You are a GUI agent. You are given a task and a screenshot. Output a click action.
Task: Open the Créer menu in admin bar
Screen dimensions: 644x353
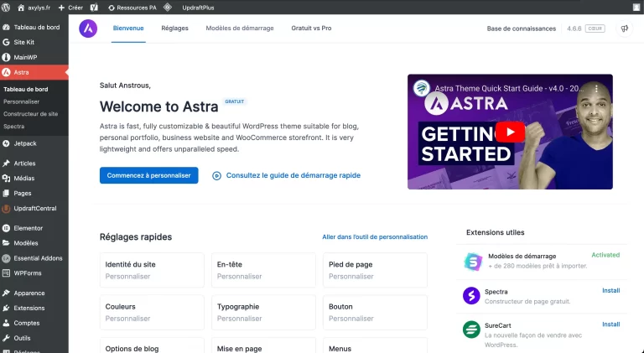click(70, 8)
